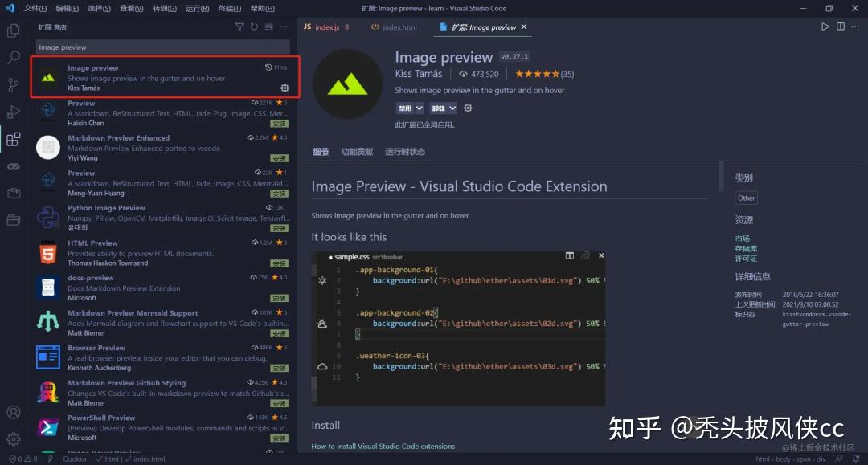Switch to the 功能贡献 tab

tap(357, 152)
